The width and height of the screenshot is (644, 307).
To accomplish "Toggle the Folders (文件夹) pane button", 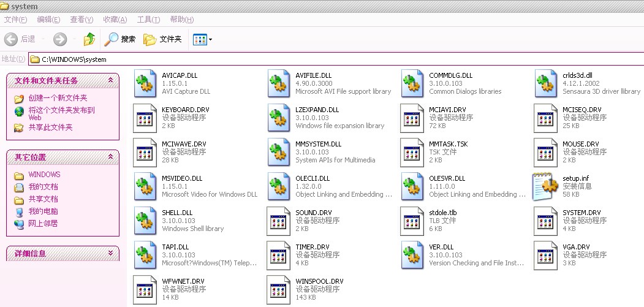I will [x=162, y=39].
